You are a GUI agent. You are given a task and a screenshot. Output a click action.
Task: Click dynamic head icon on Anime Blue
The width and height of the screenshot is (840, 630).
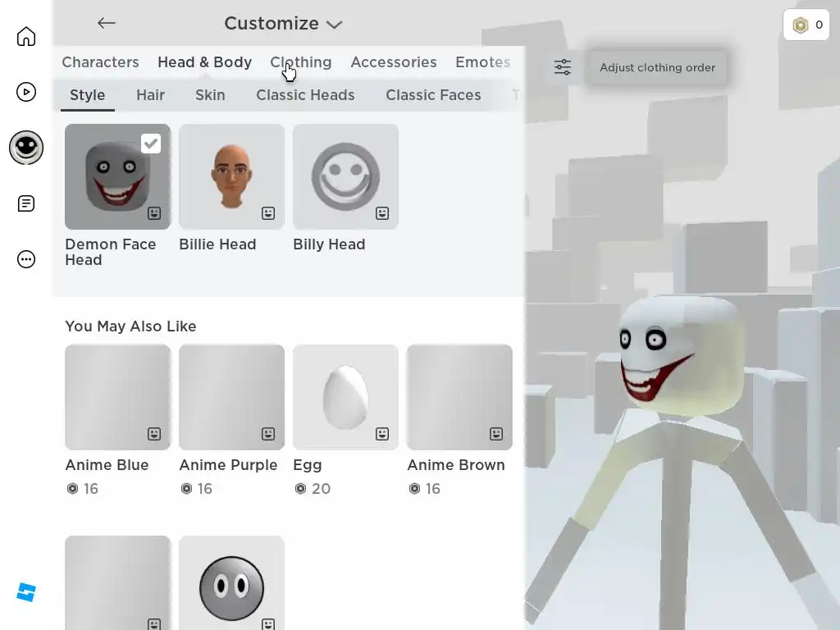pyautogui.click(x=154, y=433)
